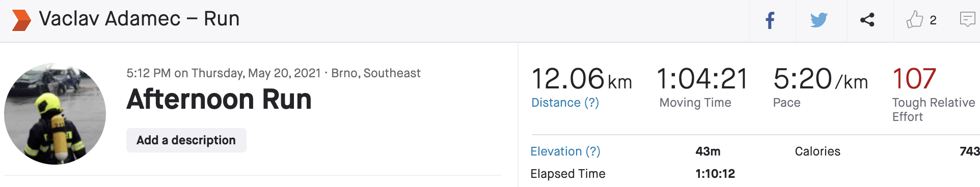This screenshot has height=187, width=980.
Task: Share the run on Facebook
Action: coord(770,21)
